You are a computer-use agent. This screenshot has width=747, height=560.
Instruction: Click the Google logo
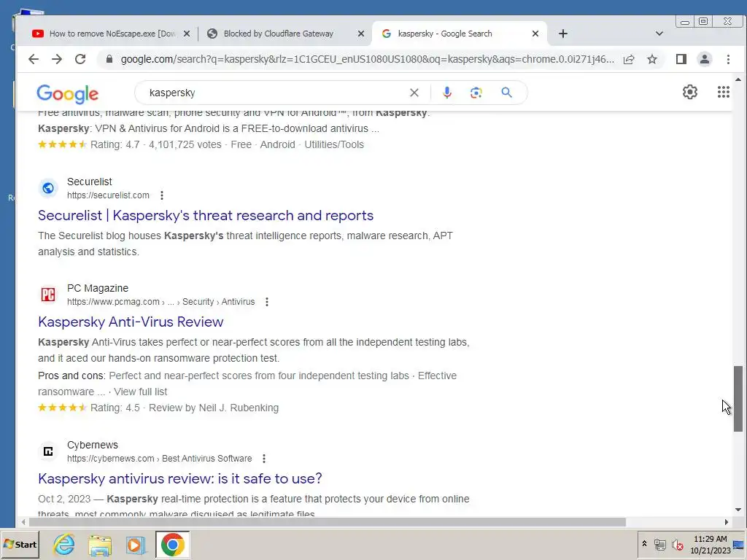pos(68,94)
